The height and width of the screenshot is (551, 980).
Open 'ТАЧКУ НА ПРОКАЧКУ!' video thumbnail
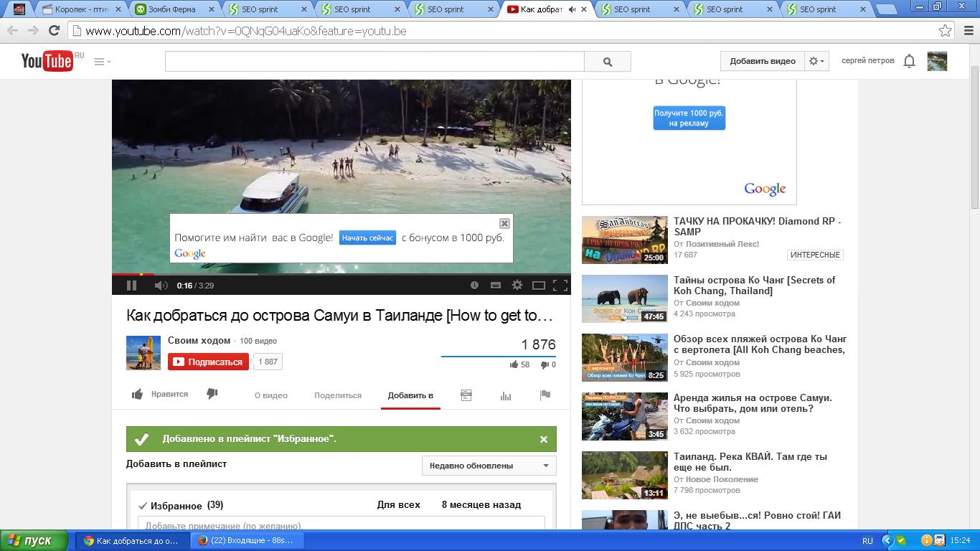tap(624, 240)
